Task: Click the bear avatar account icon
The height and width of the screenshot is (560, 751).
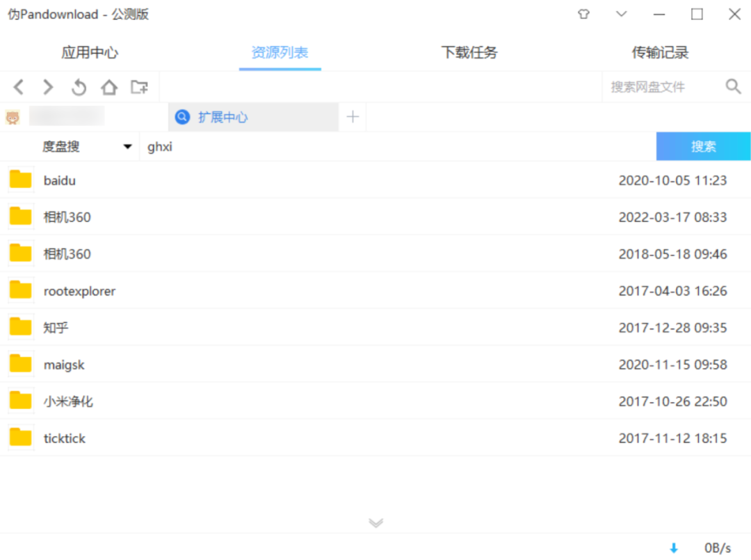Action: point(12,115)
